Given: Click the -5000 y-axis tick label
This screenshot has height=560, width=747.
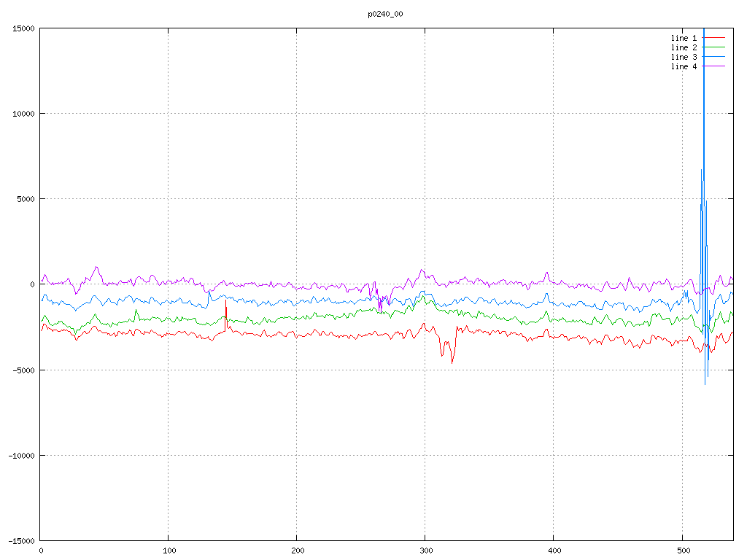Looking at the screenshot, I should point(21,370).
